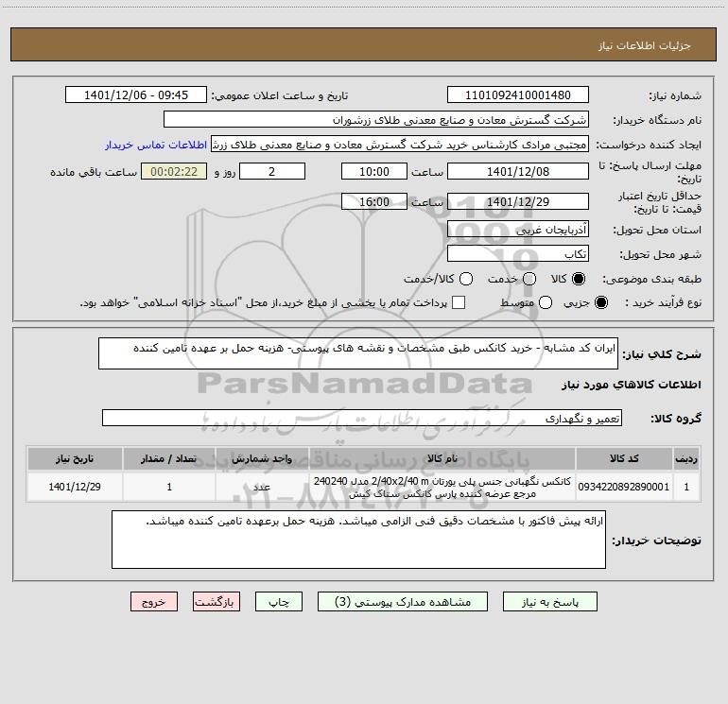Screen dimensions: 728x704
Task: View attached documents (3) button
Action: click(403, 601)
